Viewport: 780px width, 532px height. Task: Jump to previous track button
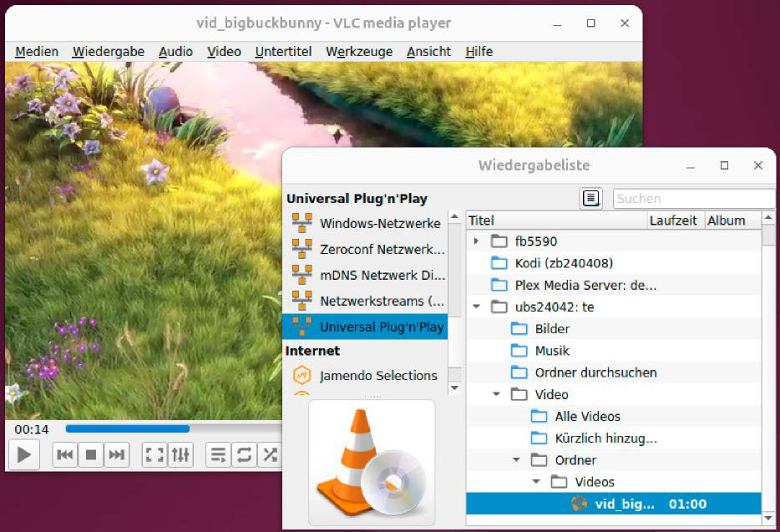[x=64, y=454]
